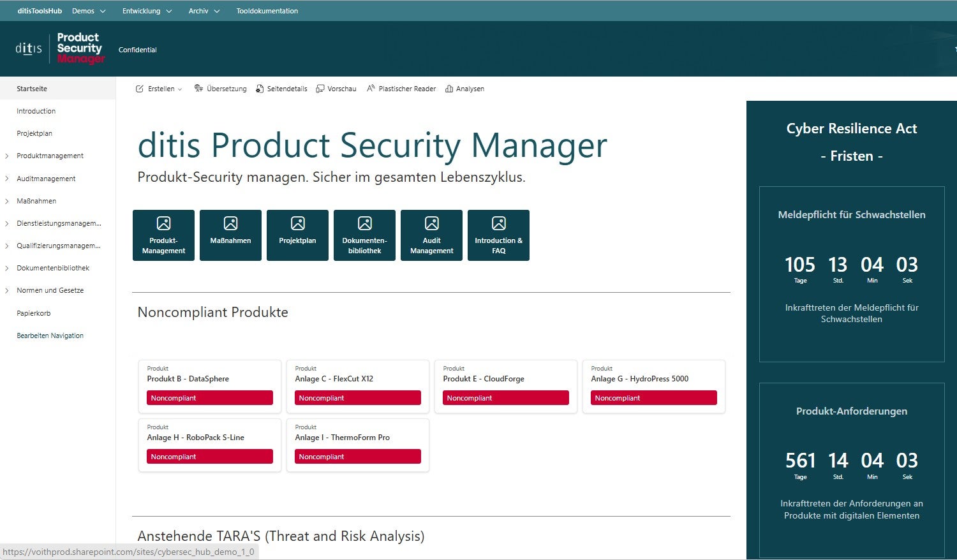The height and width of the screenshot is (560, 957).
Task: Open the Anlage I - ThermoForm Pro card
Action: pos(358,445)
